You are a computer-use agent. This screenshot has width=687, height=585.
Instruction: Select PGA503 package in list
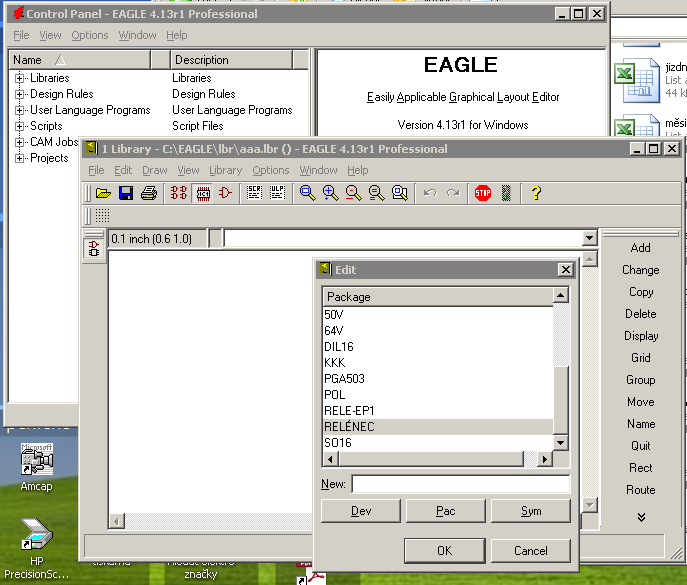[438, 379]
